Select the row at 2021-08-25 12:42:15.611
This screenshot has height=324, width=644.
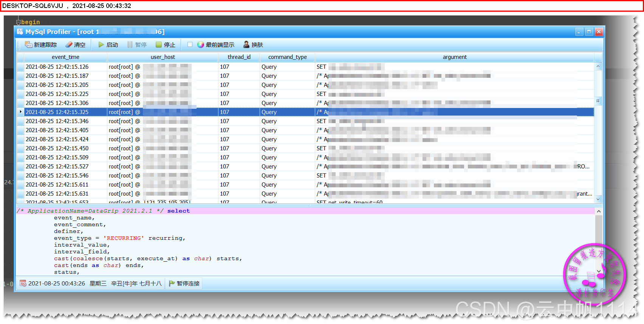305,185
